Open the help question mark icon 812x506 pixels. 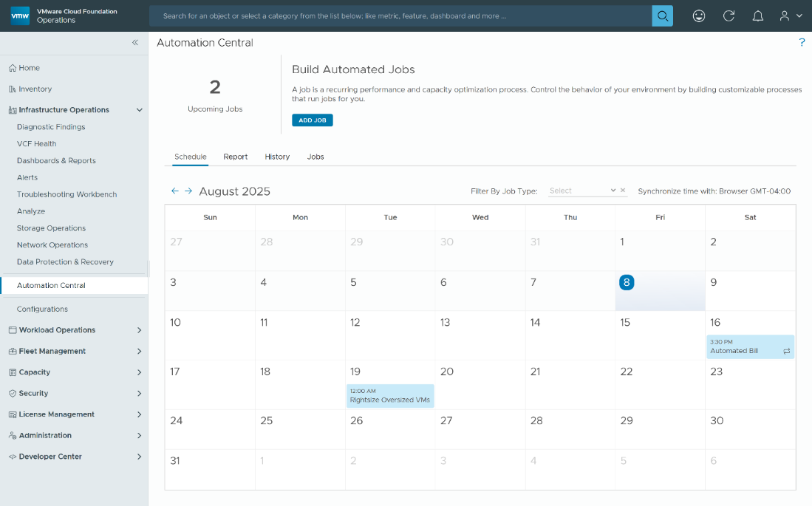[x=802, y=43]
